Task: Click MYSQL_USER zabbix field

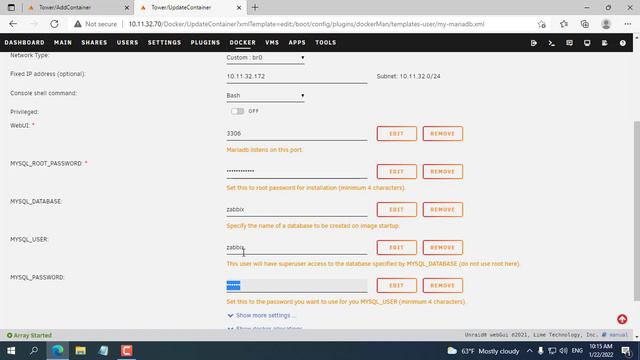Action: [297, 247]
